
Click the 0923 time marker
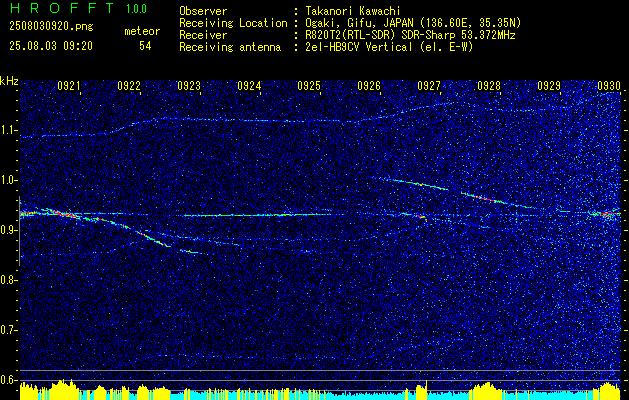point(189,85)
